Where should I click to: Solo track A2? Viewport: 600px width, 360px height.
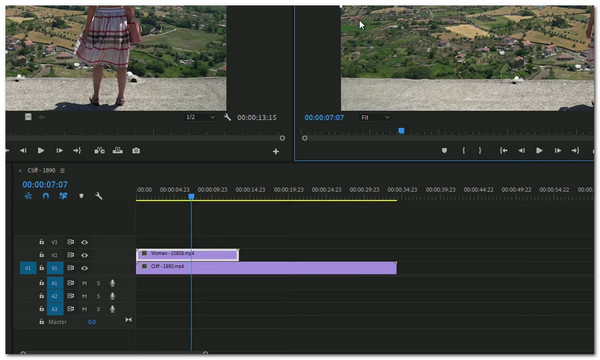pos(98,296)
